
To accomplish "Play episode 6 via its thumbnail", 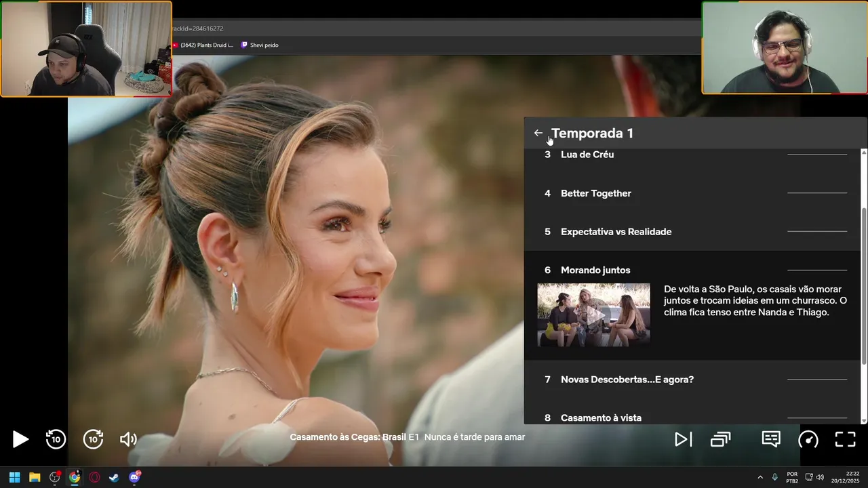I will point(593,315).
